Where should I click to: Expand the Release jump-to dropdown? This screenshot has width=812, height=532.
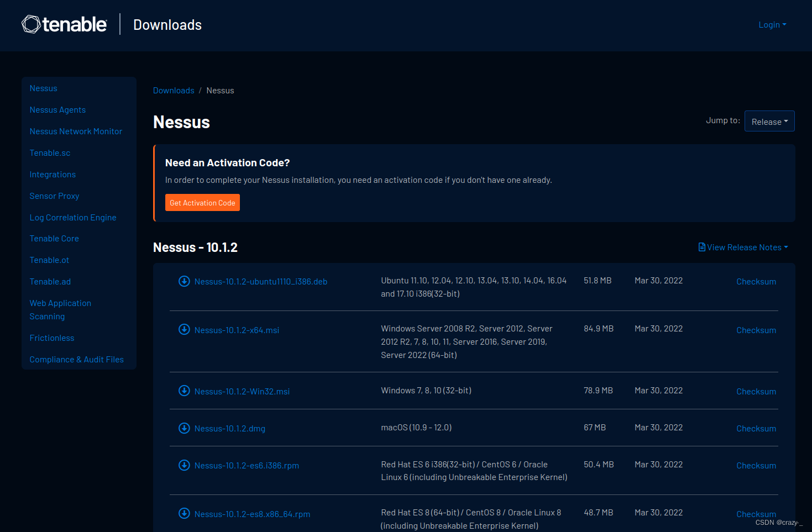coord(769,122)
